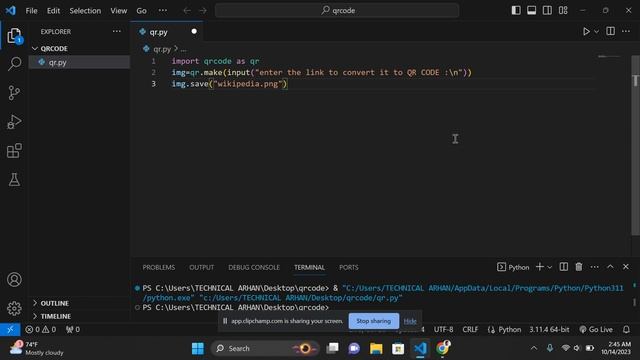This screenshot has width=640, height=360.
Task: Go back with the navigation arrow
Action: click(187, 11)
